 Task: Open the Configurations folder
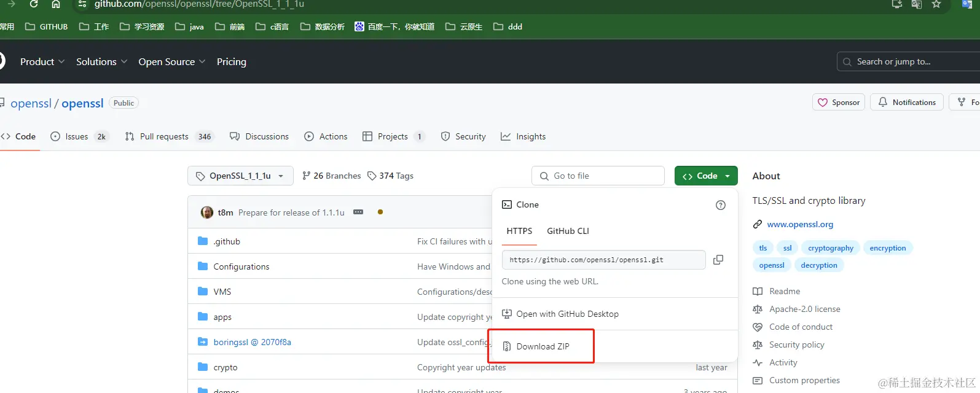(241, 267)
